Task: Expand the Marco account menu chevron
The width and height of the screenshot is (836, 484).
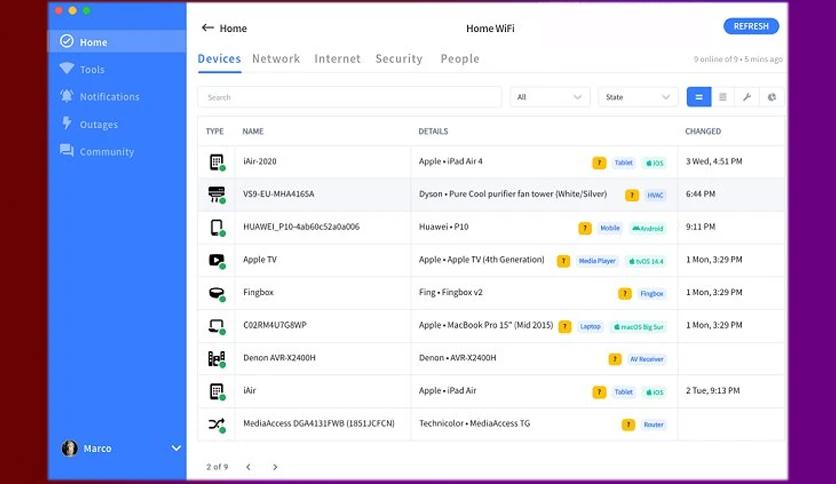Action: [x=176, y=448]
